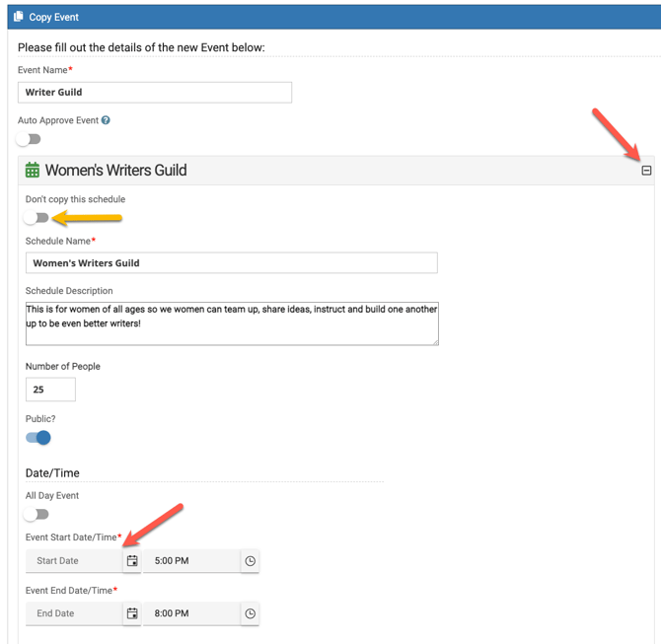Image resolution: width=661 pixels, height=644 pixels.
Task: Click the End Date input field
Action: coord(74,613)
